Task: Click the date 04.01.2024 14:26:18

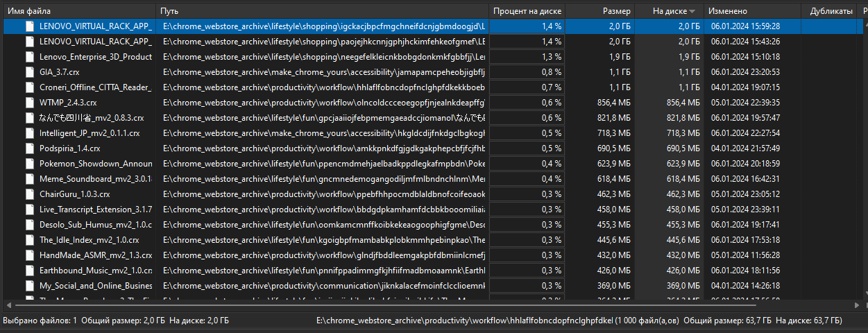Action: pos(745,286)
